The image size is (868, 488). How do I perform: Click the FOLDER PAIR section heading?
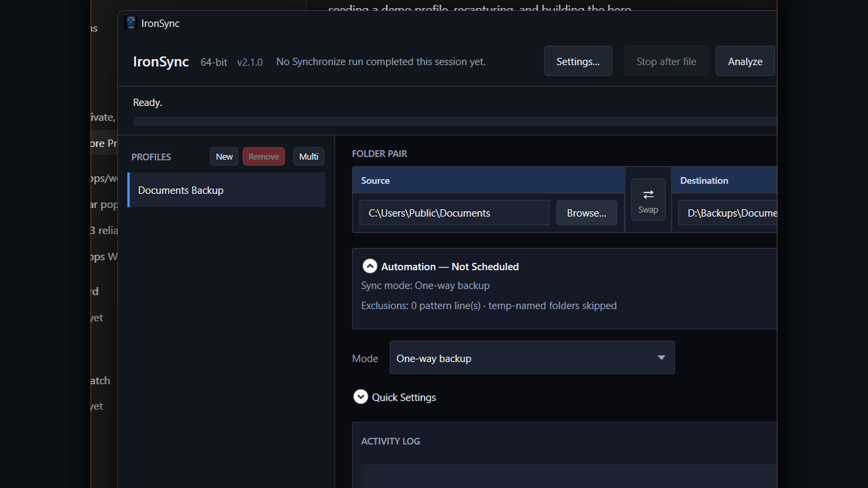tap(379, 154)
